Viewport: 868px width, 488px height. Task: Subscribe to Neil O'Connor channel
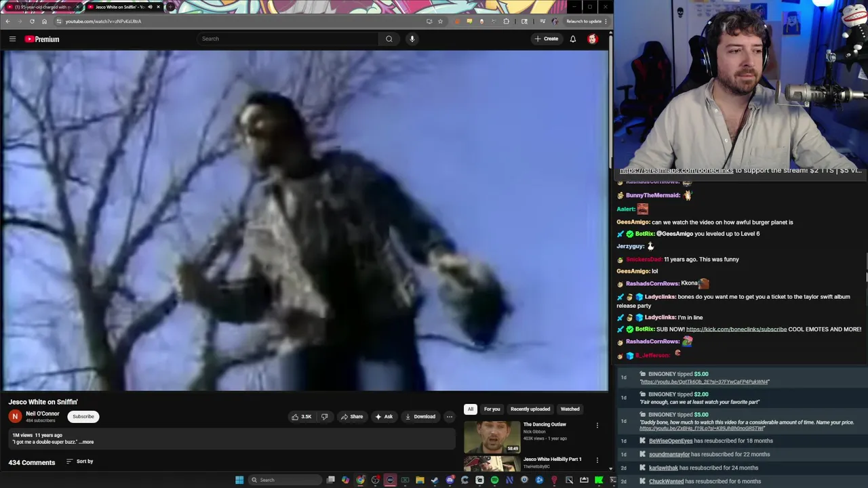click(x=83, y=416)
